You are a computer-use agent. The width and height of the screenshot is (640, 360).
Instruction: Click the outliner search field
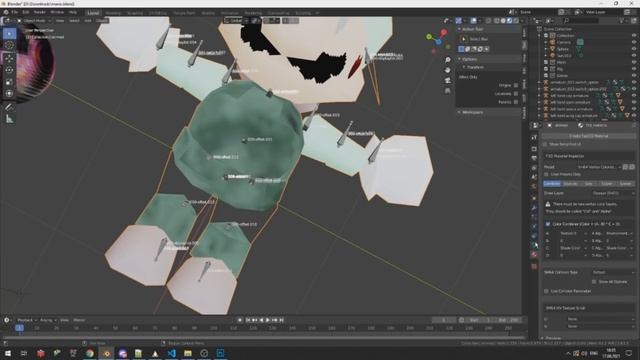pyautogui.click(x=581, y=20)
